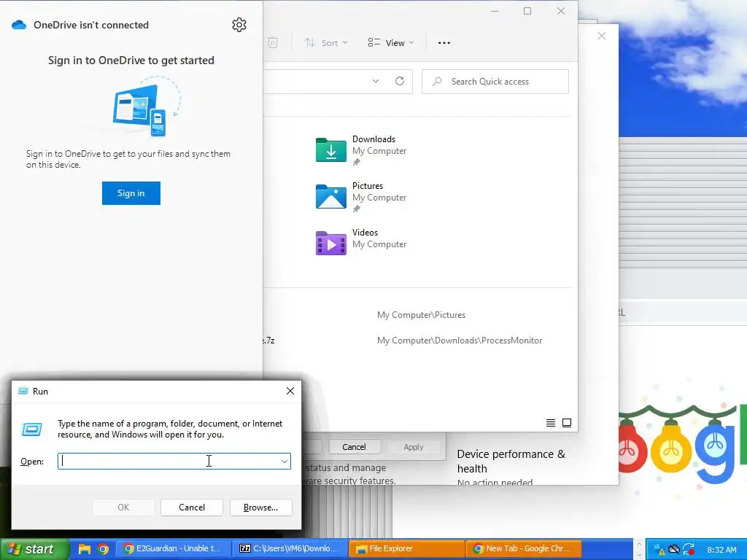The height and width of the screenshot is (560, 747).
Task: Click the Sign in button in OneDrive
Action: click(131, 192)
